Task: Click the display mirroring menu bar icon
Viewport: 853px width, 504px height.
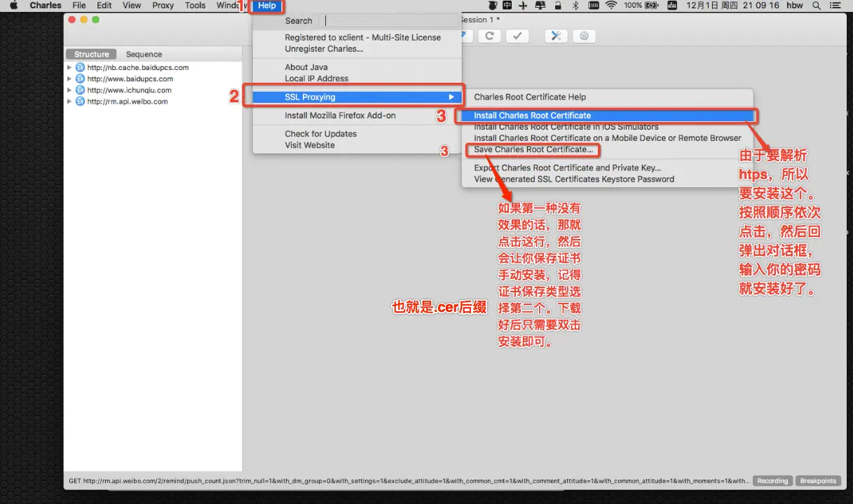Action: pos(540,6)
